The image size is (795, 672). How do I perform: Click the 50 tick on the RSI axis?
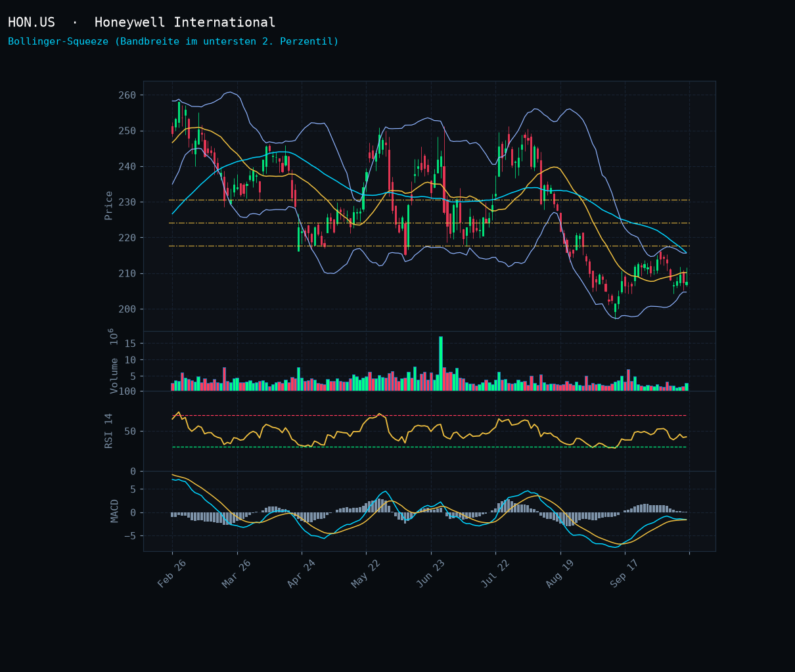click(x=130, y=432)
